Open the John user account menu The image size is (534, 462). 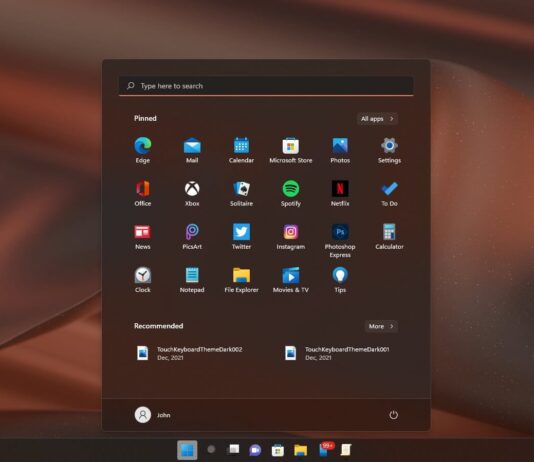click(x=153, y=415)
